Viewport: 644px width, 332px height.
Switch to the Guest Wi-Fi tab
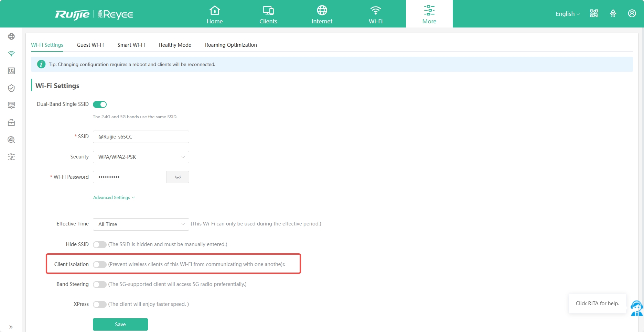[x=90, y=45]
